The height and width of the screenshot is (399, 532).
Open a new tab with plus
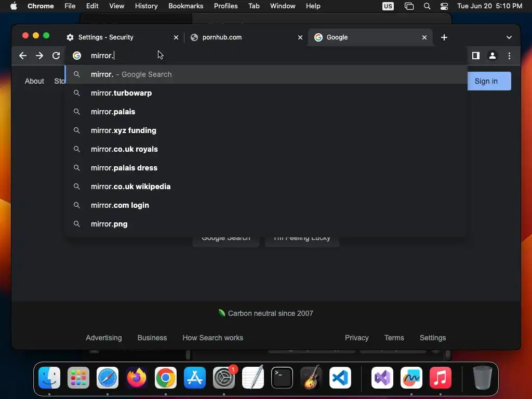click(x=444, y=37)
